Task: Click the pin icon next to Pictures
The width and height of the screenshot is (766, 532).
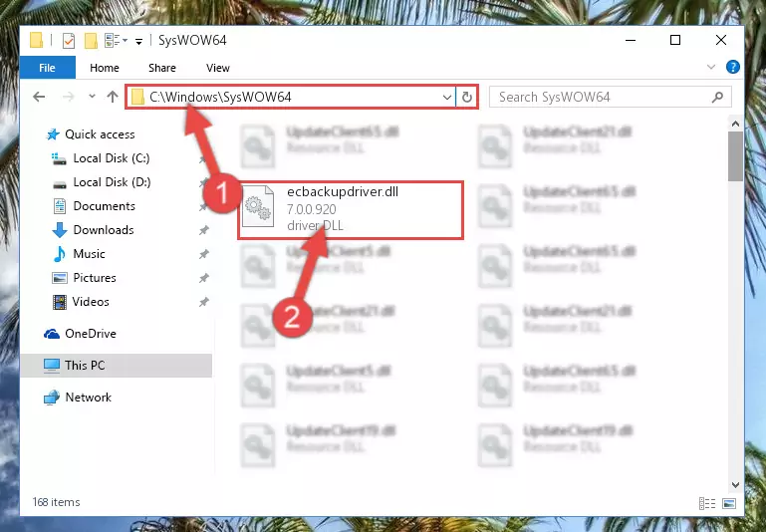Action: coord(204,278)
